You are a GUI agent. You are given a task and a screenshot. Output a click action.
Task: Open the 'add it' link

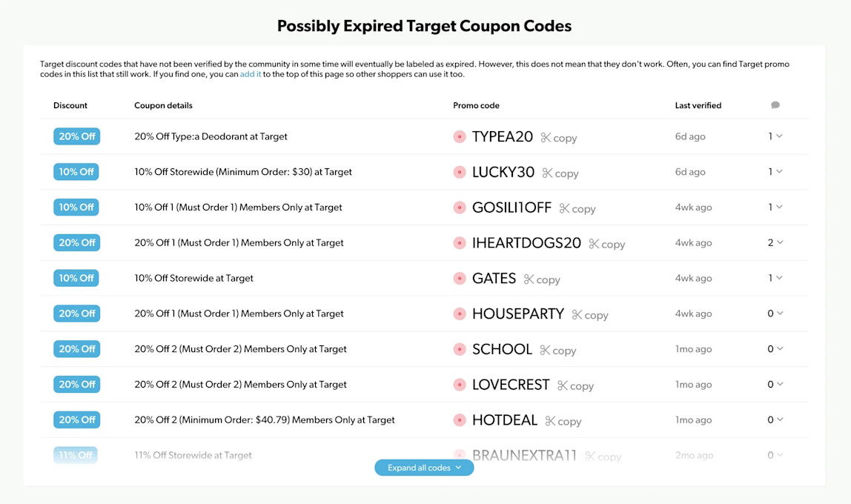pos(251,74)
